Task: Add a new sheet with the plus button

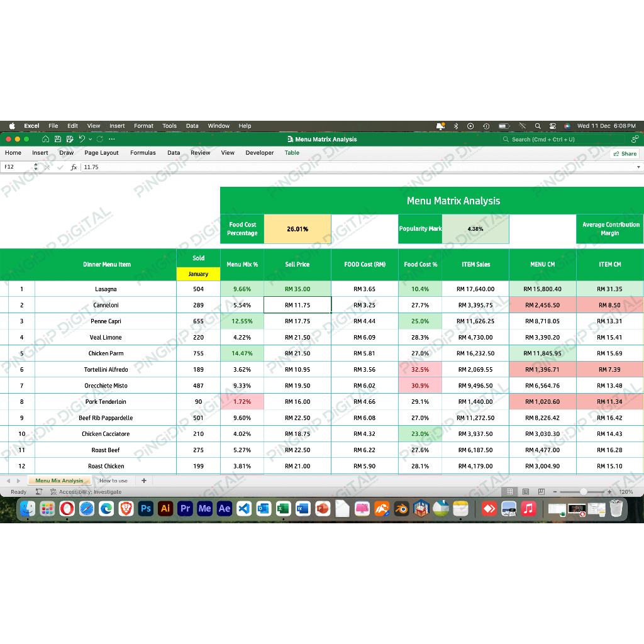Action: pyautogui.click(x=143, y=480)
